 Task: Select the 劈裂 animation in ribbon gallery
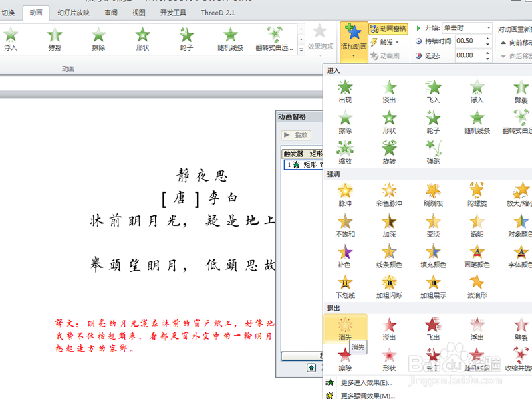(55, 39)
